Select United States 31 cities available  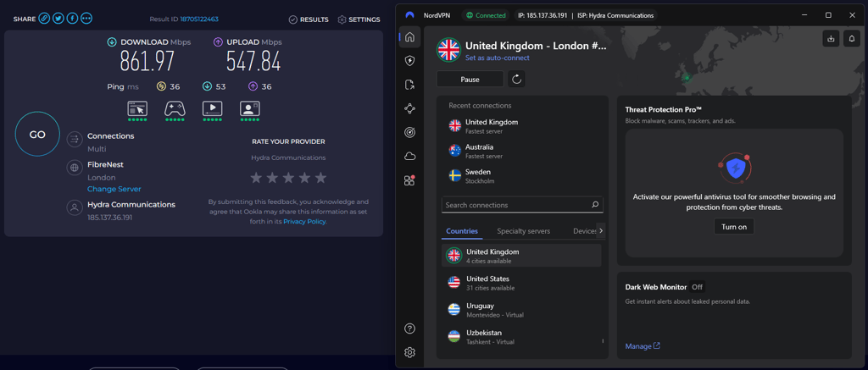(521, 283)
